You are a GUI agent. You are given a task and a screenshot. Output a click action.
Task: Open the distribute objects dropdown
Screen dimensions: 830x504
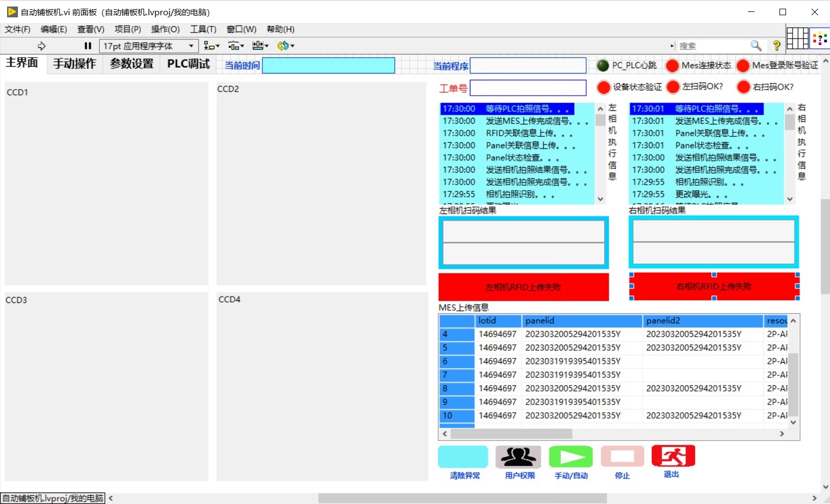tap(236, 46)
